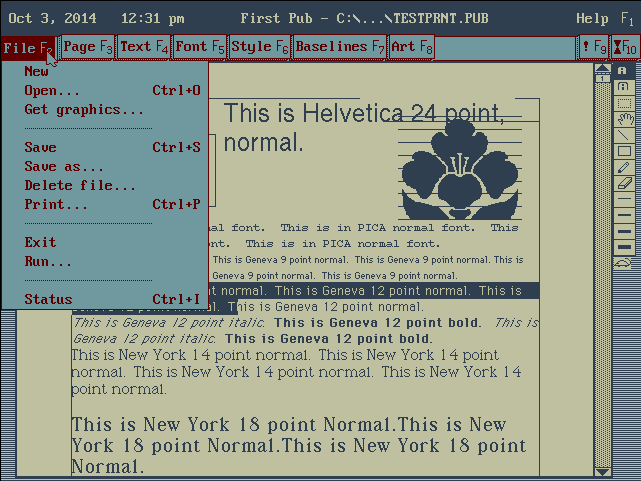
Task: Select the eraser tool
Action: 623,183
